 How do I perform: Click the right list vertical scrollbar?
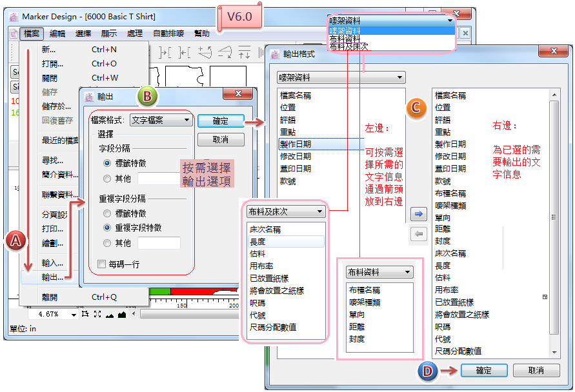554,222
